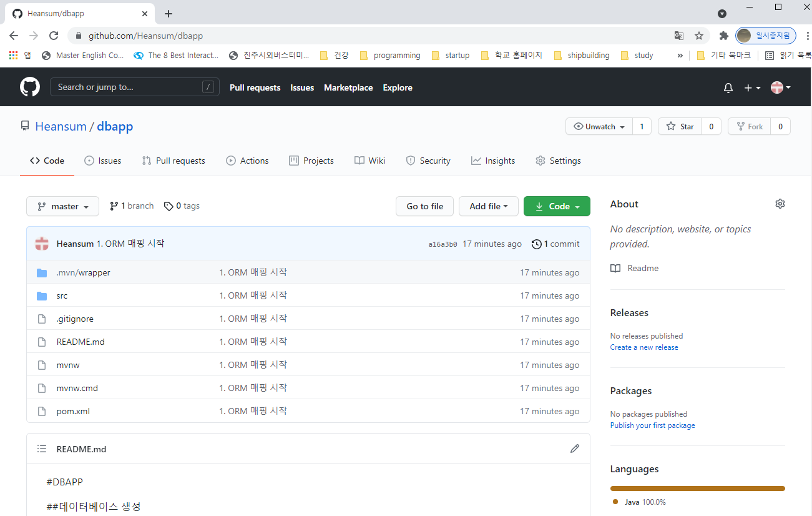Image resolution: width=812 pixels, height=516 pixels.
Task: Click the GitHub Octocat logo
Action: coord(30,87)
